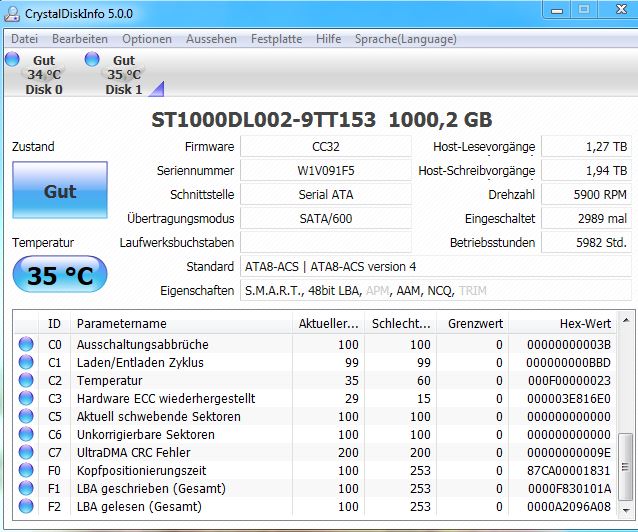Click the 35 °C temperature indicator

[60, 274]
